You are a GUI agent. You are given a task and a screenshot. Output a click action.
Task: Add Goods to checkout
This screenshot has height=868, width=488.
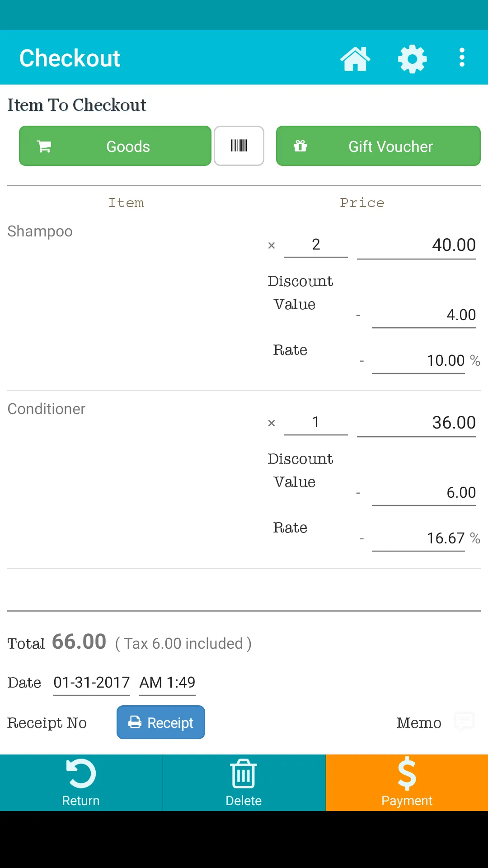tap(115, 146)
